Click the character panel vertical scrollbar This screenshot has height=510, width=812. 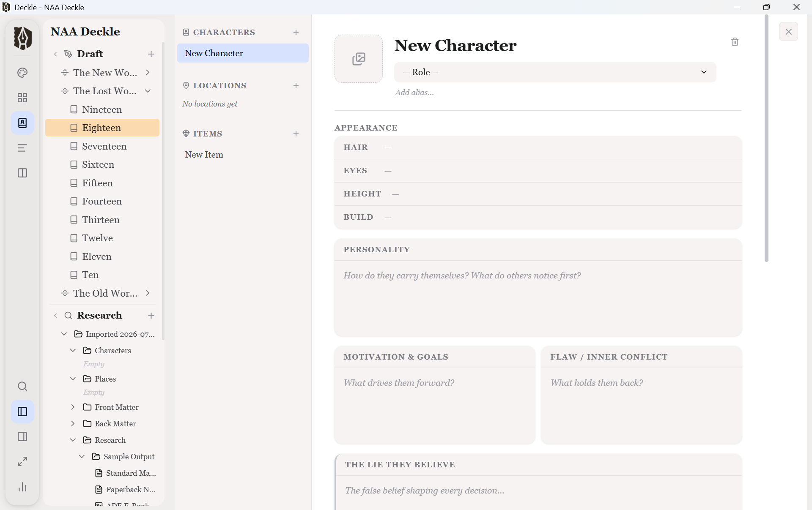tap(766, 138)
